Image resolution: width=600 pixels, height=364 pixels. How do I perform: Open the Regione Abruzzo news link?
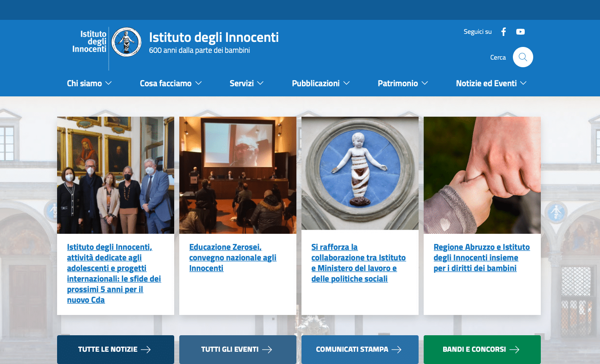[x=481, y=257]
